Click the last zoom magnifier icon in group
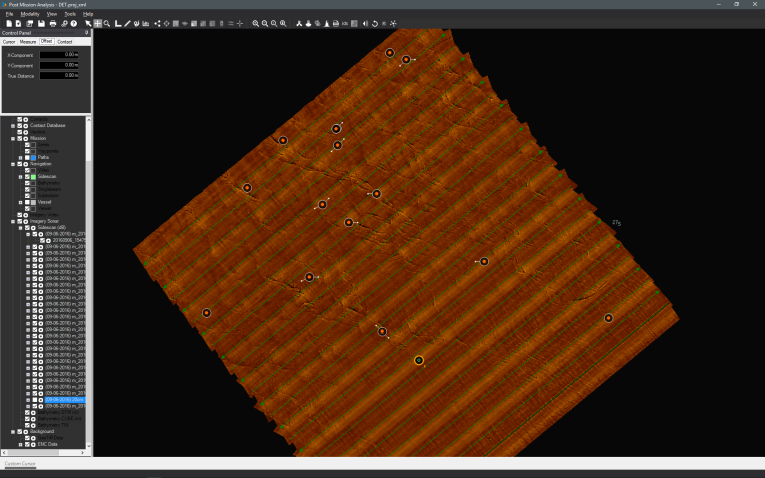 point(283,23)
